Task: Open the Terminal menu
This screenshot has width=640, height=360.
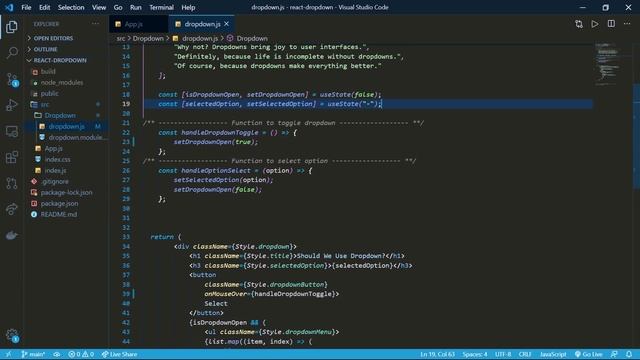Action: pyautogui.click(x=161, y=7)
